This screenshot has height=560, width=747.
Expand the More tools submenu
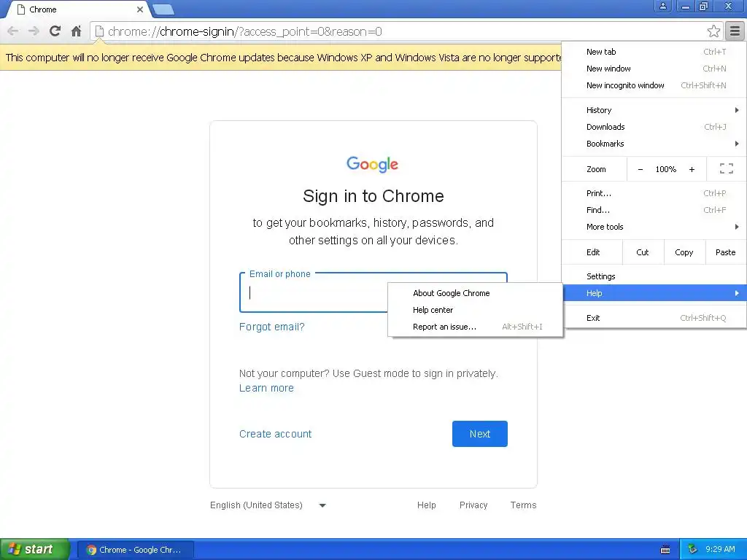point(654,227)
